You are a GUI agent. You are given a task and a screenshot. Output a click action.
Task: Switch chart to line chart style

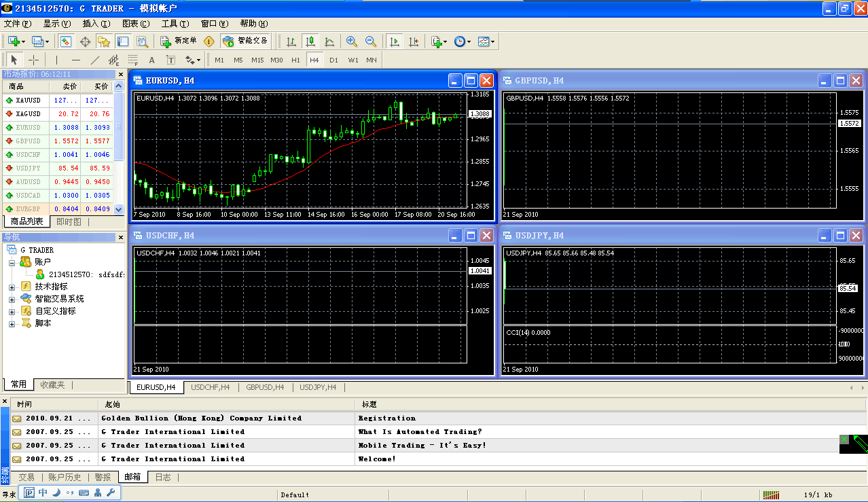329,41
